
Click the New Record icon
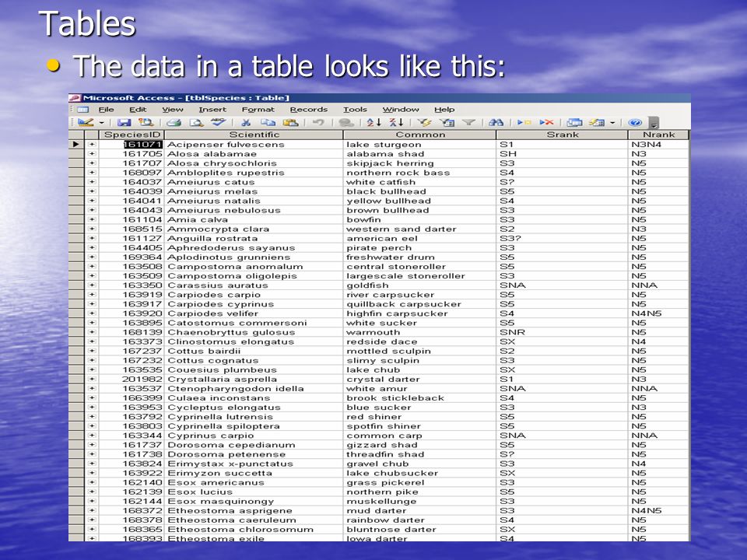(524, 122)
